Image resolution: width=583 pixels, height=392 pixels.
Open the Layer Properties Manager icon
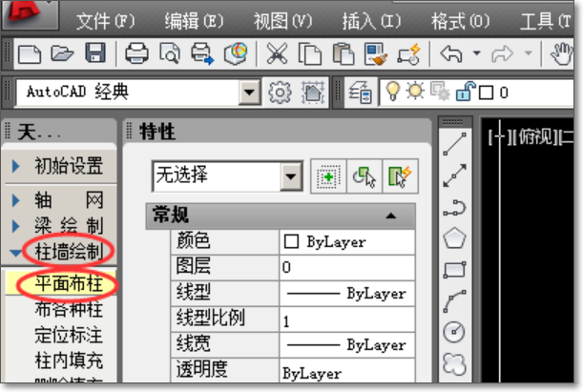(x=360, y=93)
